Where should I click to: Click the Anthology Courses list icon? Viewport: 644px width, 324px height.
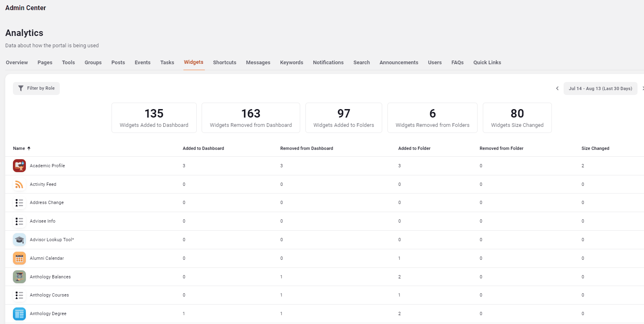tap(19, 295)
